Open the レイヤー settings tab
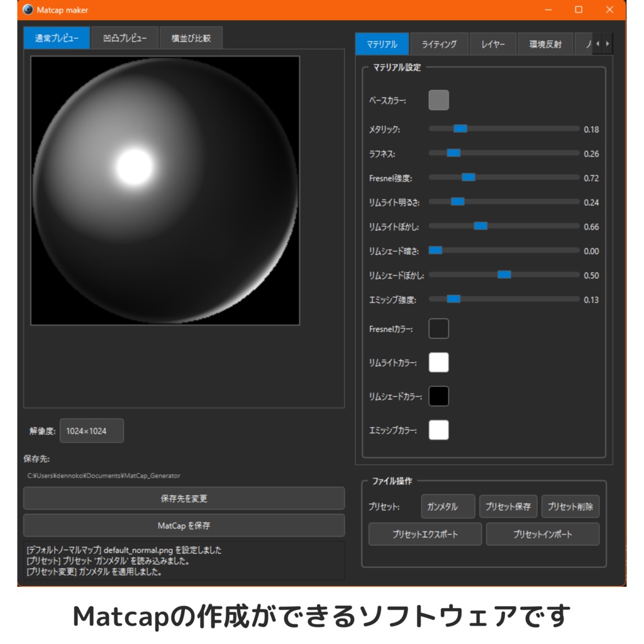This screenshot has width=644, height=644. click(493, 44)
